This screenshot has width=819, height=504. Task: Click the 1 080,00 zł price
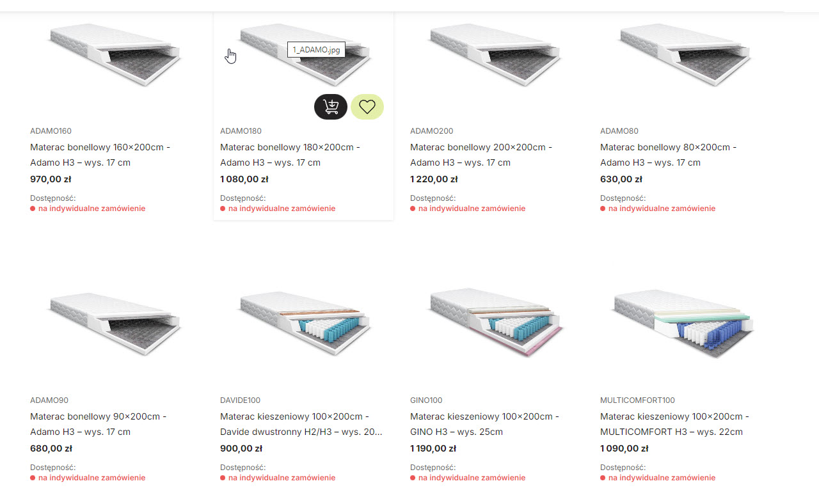click(244, 179)
